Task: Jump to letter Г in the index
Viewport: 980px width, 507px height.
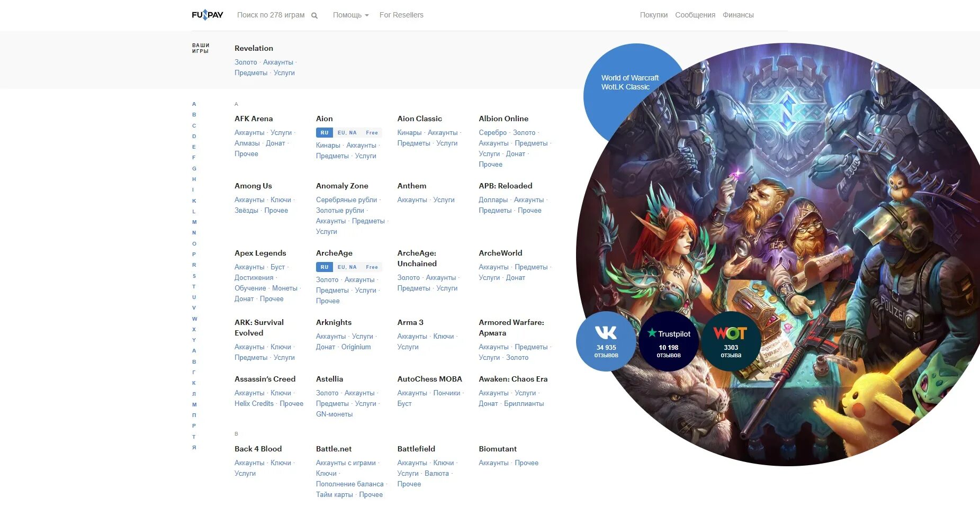Action: pos(194,372)
